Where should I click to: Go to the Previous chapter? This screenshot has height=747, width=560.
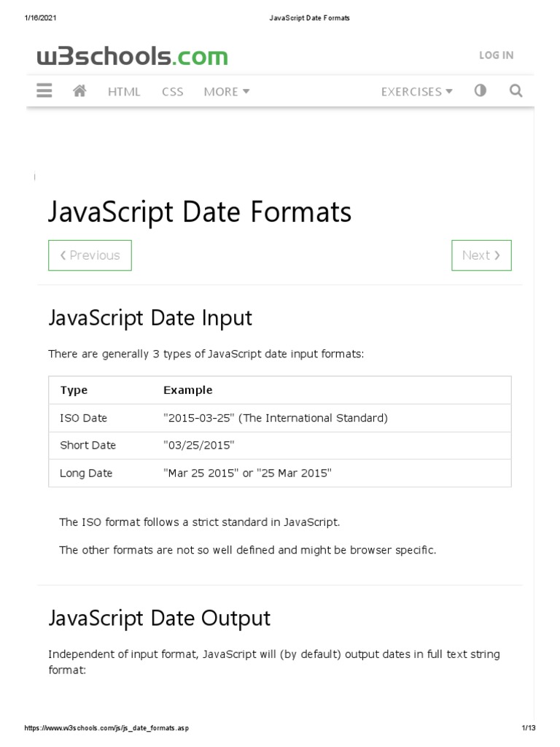coord(90,255)
